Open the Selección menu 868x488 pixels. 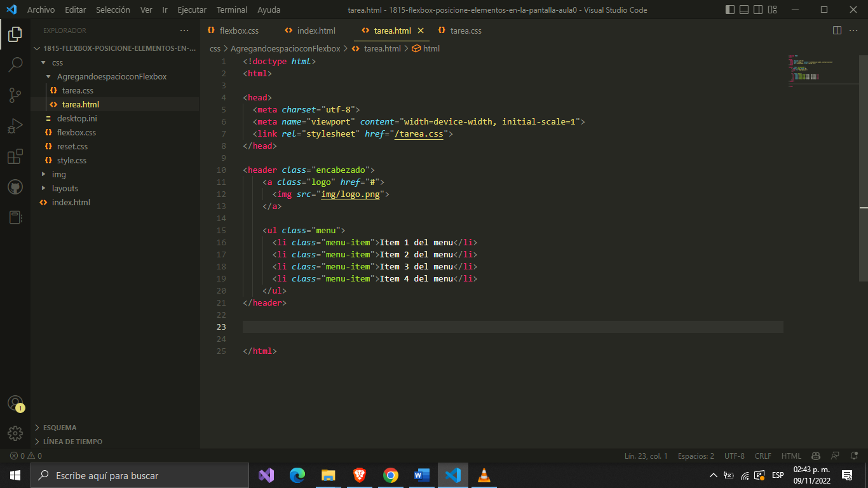click(x=113, y=10)
